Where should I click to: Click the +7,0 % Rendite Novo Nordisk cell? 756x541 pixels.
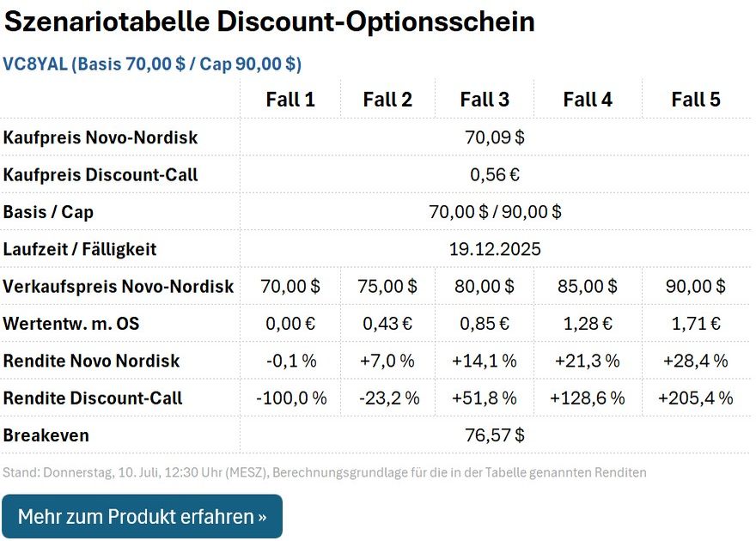pos(387,361)
